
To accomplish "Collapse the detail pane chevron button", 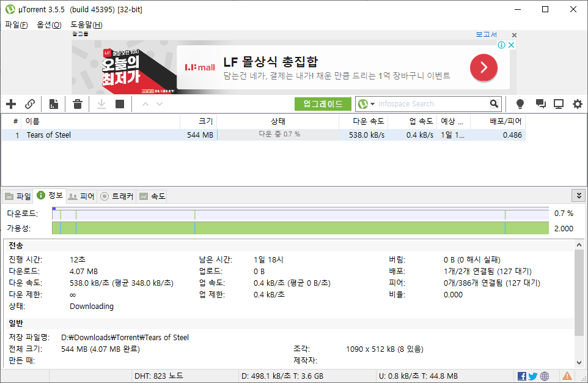I will 579,196.
